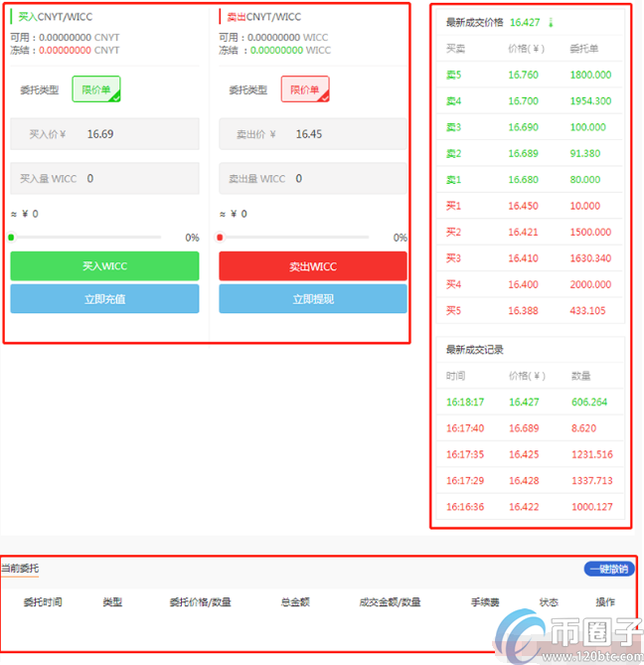Click the down arrow next to latest price 16.427
The height and width of the screenshot is (665, 644).
(x=551, y=23)
